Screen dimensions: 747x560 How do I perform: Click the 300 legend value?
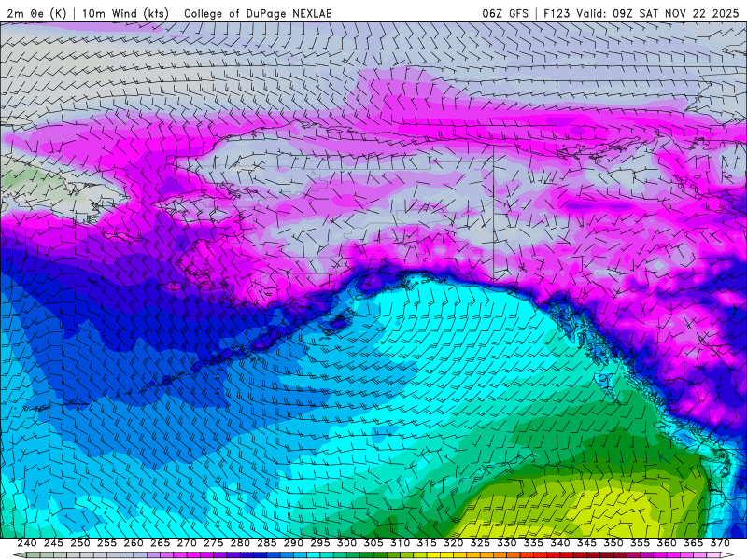(x=346, y=543)
